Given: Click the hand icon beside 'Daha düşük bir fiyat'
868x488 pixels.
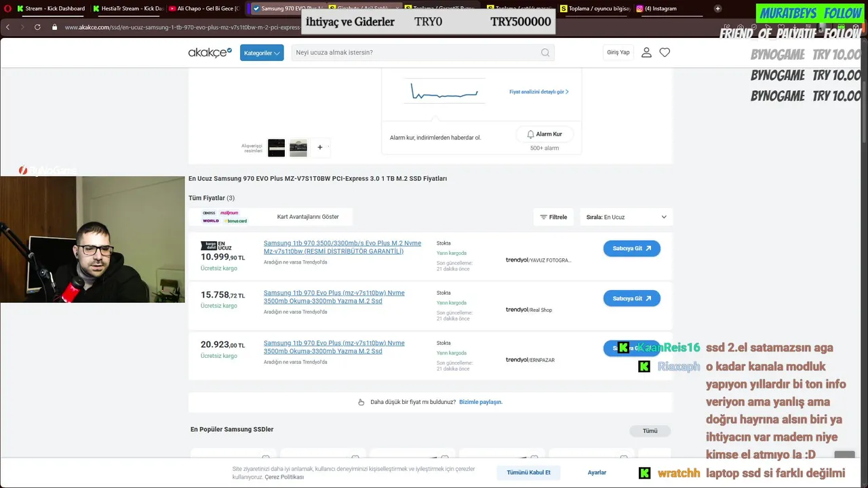Looking at the screenshot, I should click(x=361, y=402).
